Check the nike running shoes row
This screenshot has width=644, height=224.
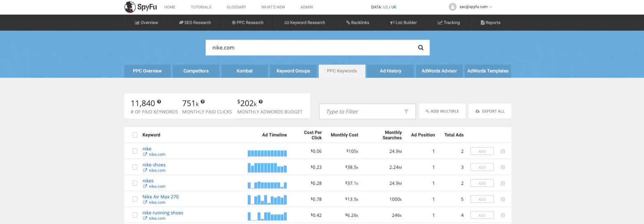point(135,215)
